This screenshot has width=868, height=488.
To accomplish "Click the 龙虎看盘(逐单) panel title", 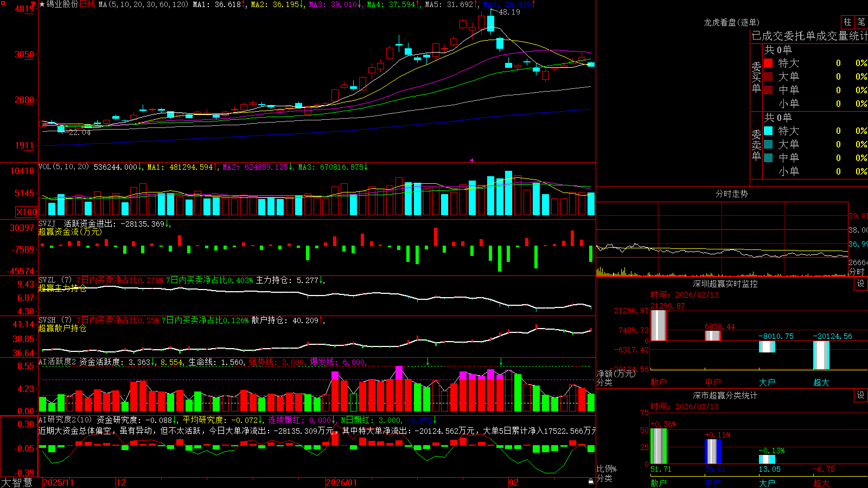I will click(731, 22).
